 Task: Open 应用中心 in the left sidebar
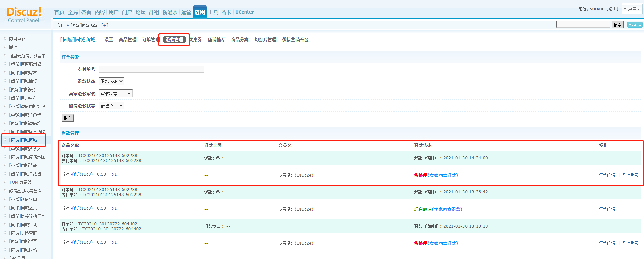click(x=17, y=39)
